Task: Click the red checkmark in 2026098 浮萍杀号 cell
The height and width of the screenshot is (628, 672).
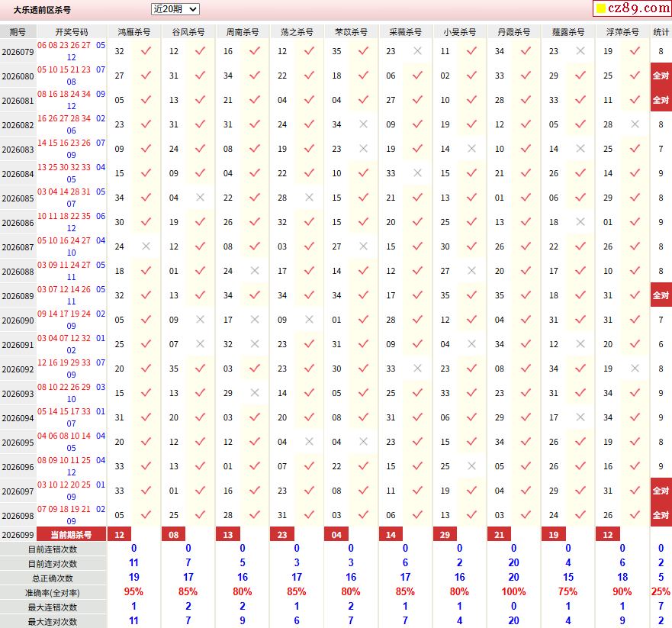Action: pyautogui.click(x=635, y=515)
